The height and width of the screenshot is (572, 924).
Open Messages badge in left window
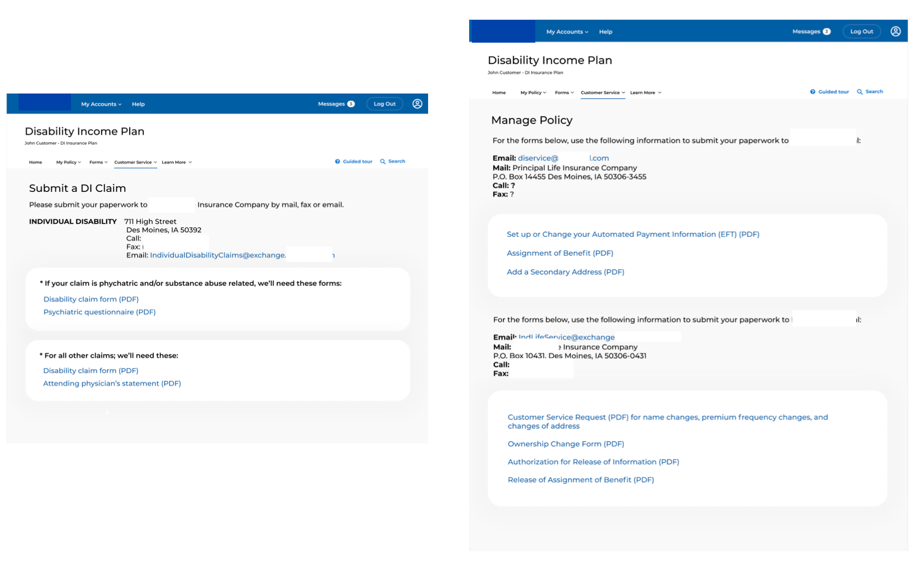pos(351,104)
